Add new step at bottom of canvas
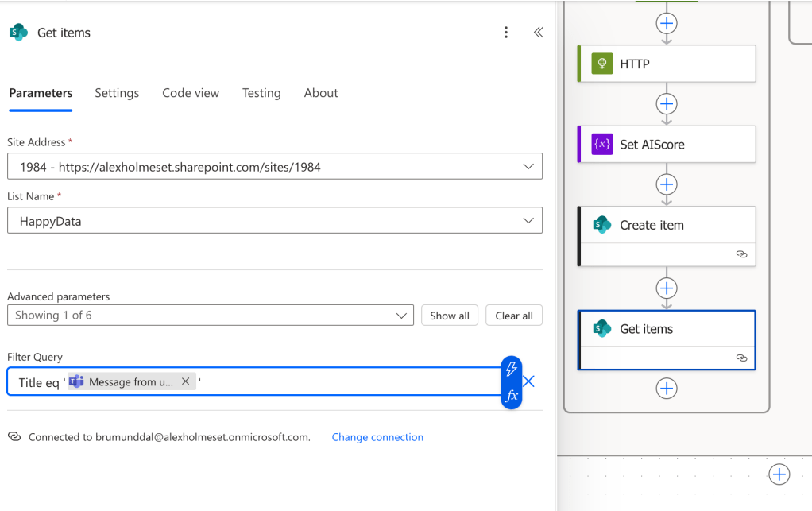Viewport: 812px width, 511px height. pos(779,474)
